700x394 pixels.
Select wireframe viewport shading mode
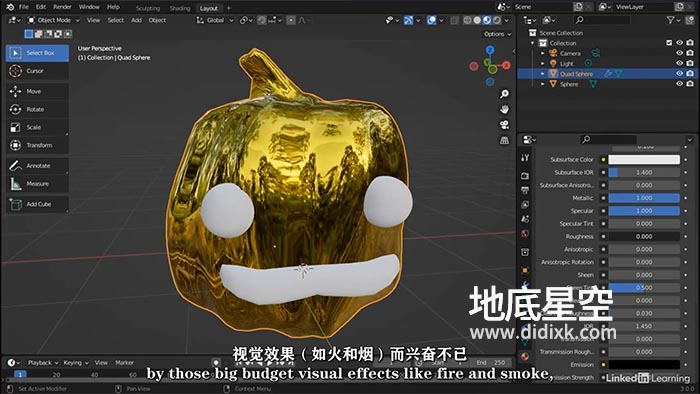click(467, 20)
